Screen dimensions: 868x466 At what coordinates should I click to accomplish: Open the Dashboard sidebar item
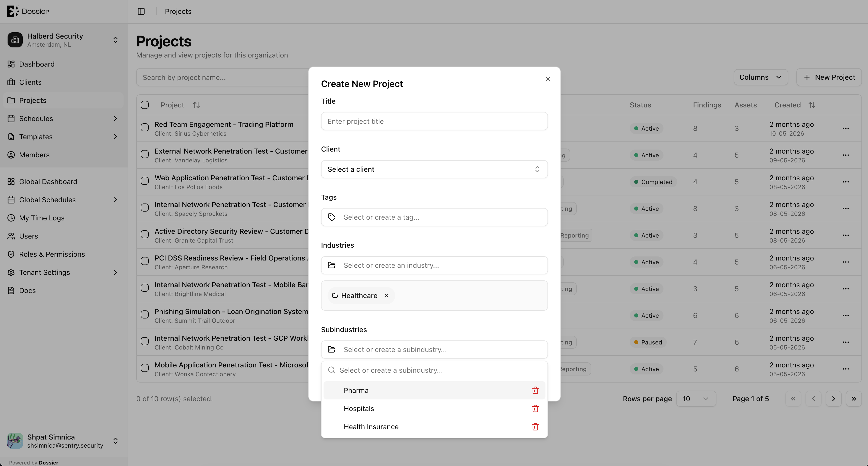click(63, 64)
